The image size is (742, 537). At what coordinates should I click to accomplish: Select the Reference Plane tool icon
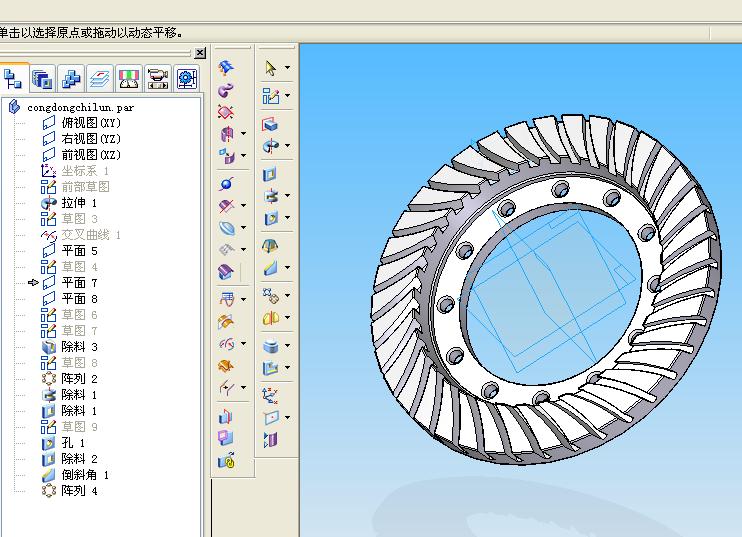tap(271, 418)
